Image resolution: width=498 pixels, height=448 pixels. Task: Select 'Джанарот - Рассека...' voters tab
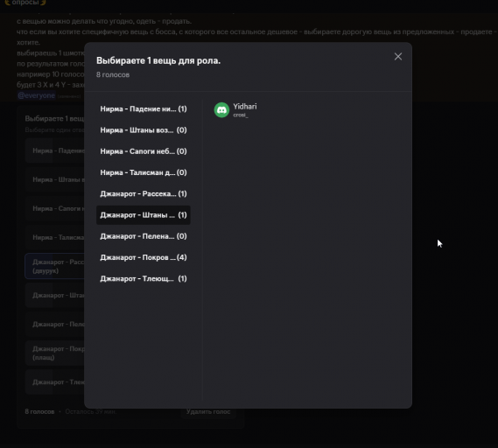click(x=144, y=193)
